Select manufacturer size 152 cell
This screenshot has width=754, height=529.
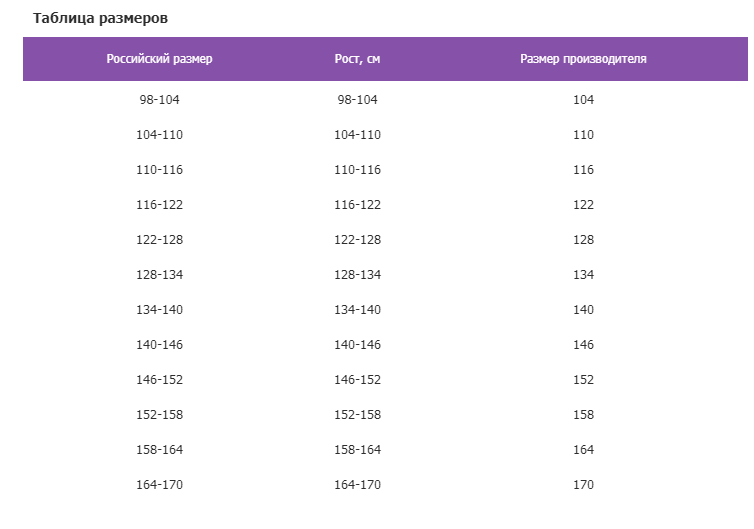point(583,380)
